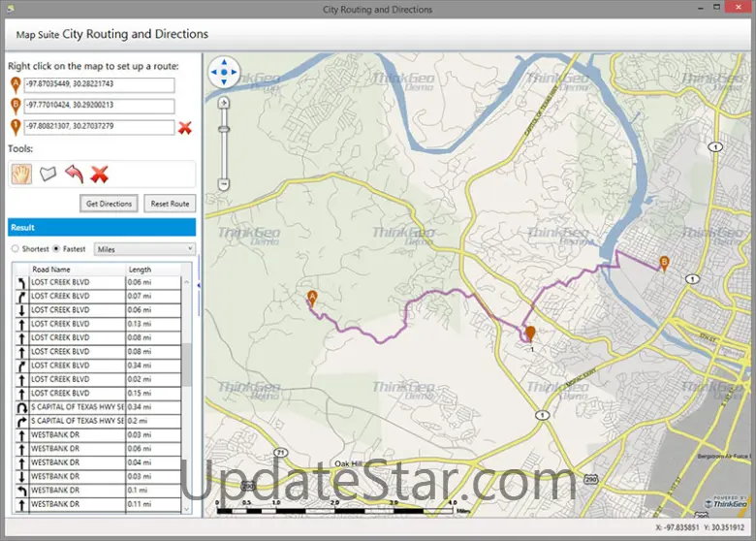This screenshot has height=541, width=756.
Task: Click the up arrow of the directions list scrollbar
Action: point(187,282)
